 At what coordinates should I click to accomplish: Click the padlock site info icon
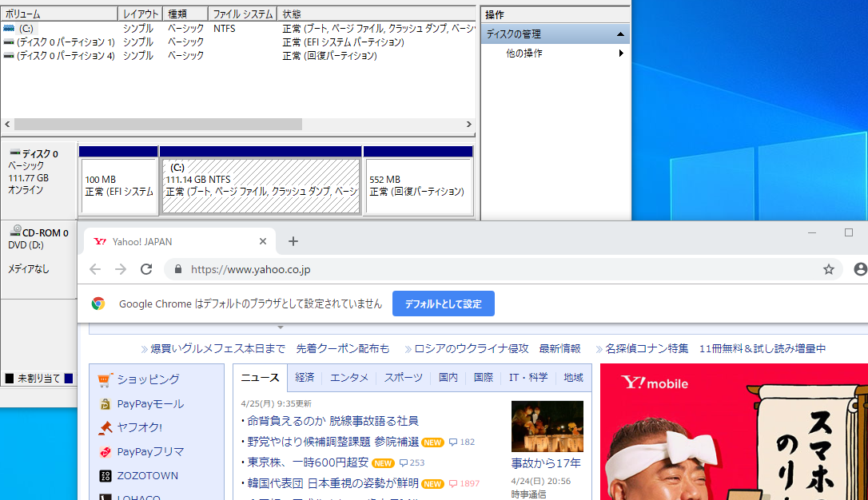(x=177, y=269)
